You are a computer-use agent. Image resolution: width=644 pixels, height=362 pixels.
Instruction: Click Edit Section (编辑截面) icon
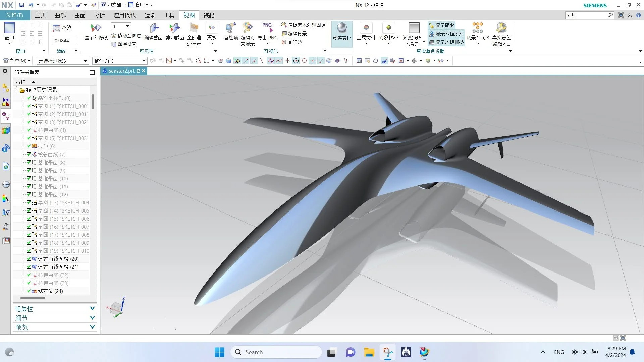coord(154,28)
